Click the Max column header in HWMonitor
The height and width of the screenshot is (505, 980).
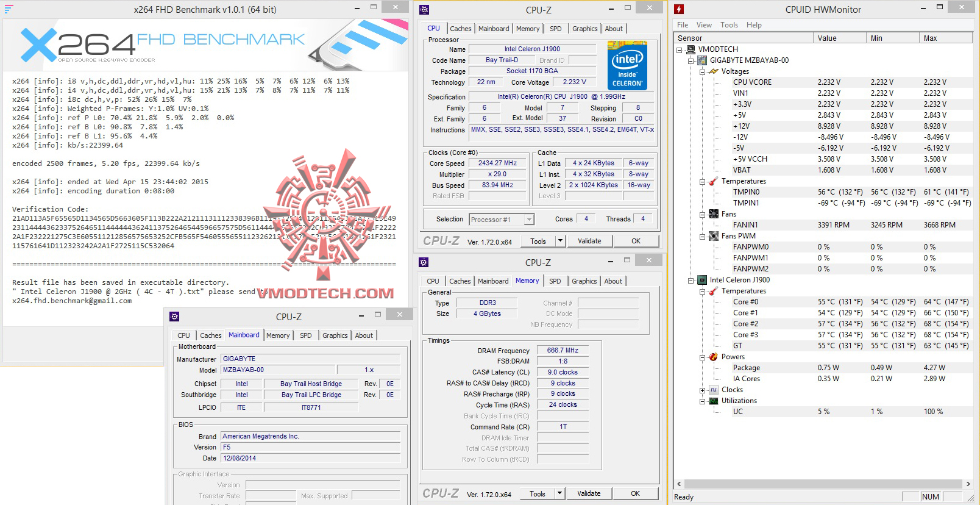point(946,38)
